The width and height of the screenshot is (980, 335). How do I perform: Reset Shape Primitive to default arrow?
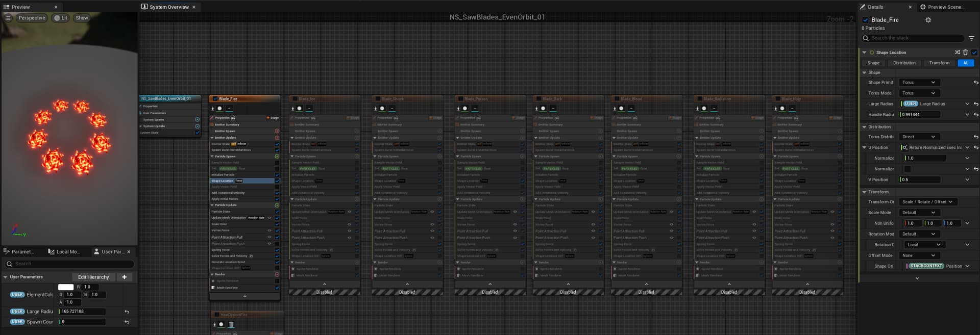(975, 83)
